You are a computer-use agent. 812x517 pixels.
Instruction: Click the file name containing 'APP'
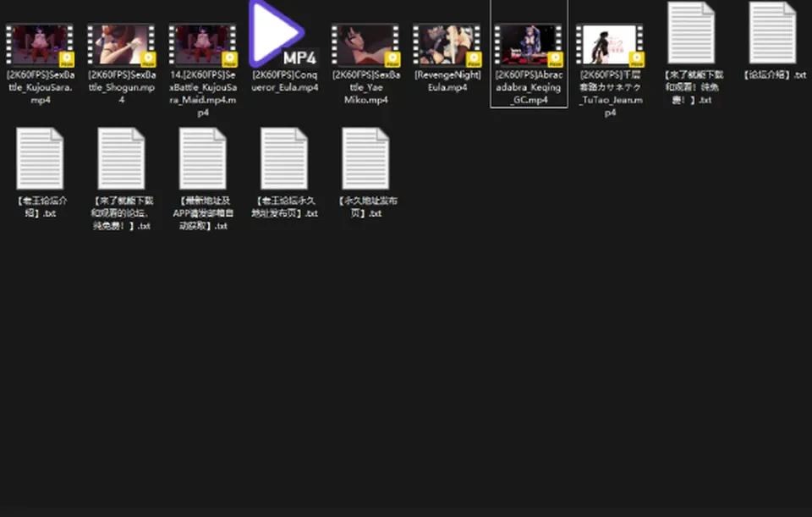[203, 213]
